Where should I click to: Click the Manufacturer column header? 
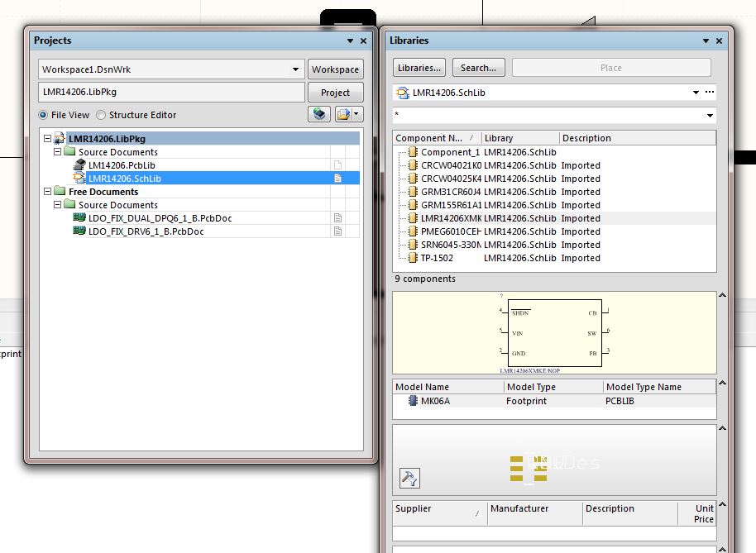[534, 513]
